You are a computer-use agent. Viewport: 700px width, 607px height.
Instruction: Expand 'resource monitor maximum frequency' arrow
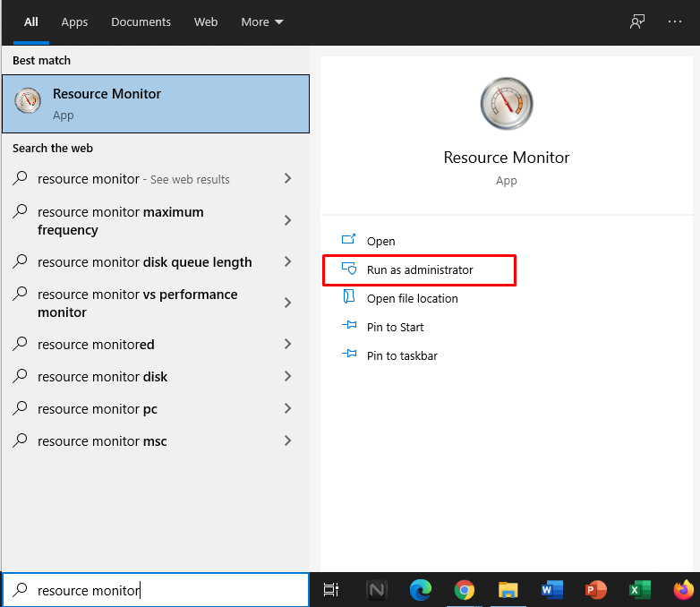(x=288, y=220)
